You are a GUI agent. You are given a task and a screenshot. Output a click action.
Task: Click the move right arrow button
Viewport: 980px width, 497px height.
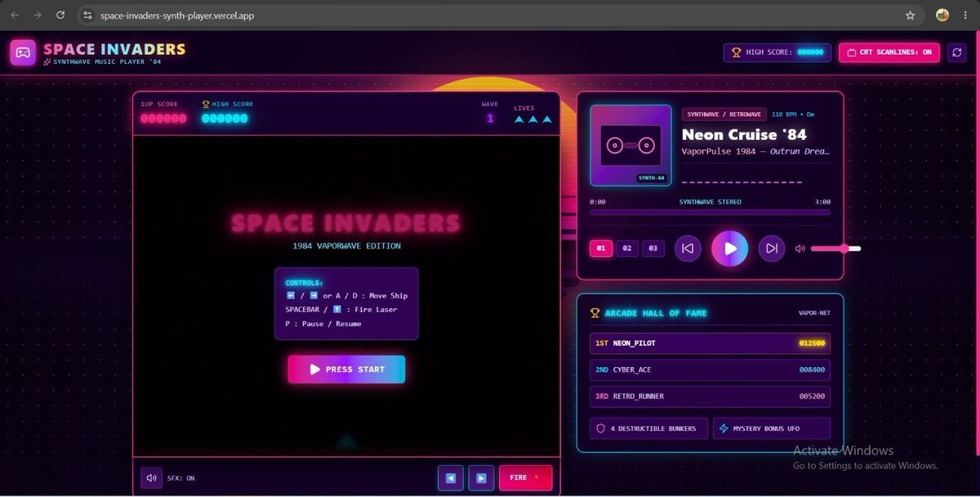coord(481,477)
